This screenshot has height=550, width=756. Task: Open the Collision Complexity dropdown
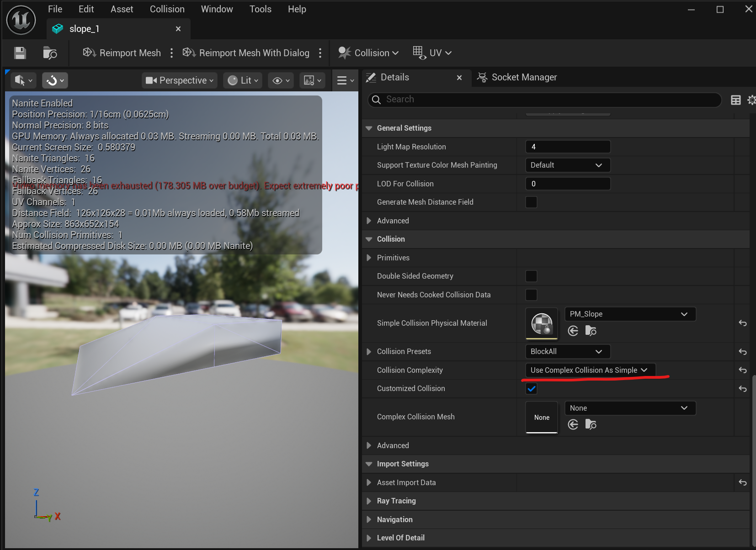coord(590,370)
